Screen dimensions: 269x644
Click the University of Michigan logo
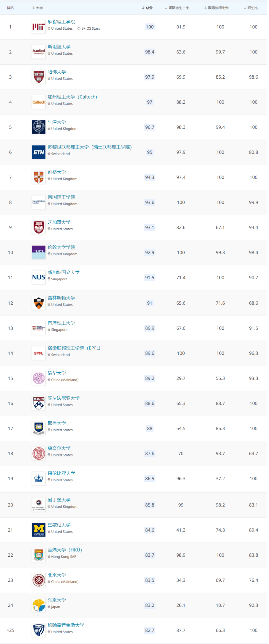pyautogui.click(x=39, y=531)
